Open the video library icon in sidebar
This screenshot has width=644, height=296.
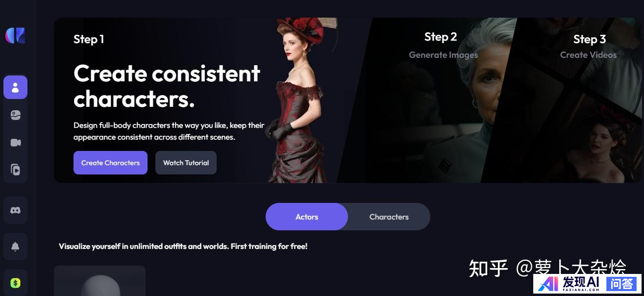[x=15, y=170]
